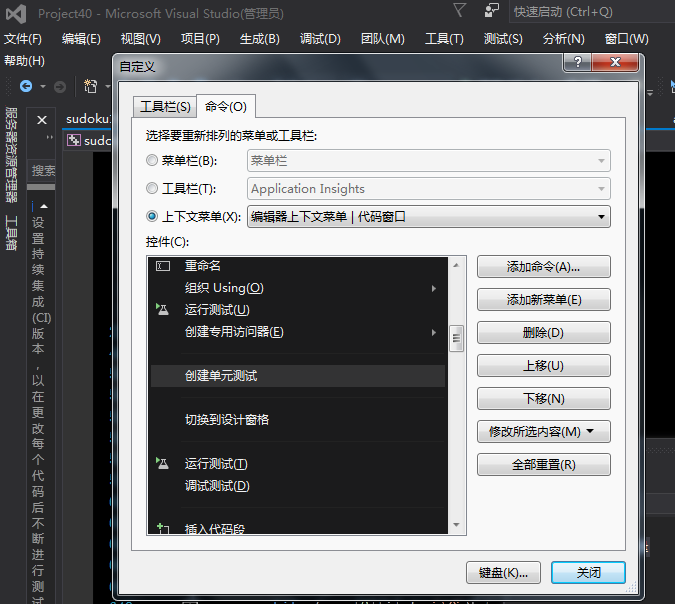Click the navigate backward arrow icon
The width and height of the screenshot is (675, 604).
[26, 87]
